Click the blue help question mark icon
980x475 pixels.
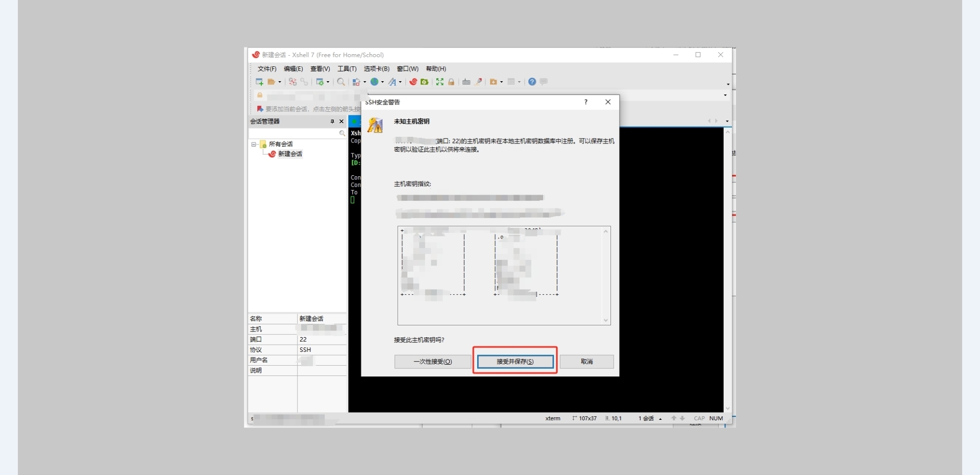tap(532, 82)
